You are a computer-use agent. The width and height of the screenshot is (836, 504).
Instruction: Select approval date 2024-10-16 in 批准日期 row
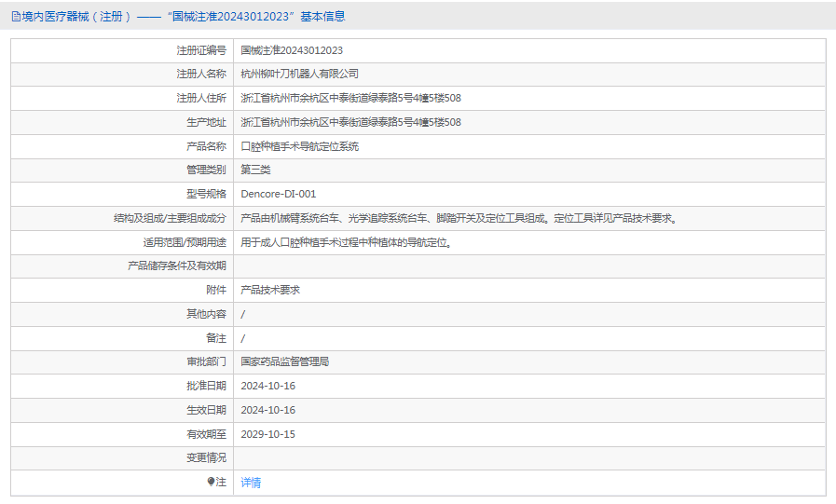(x=267, y=387)
